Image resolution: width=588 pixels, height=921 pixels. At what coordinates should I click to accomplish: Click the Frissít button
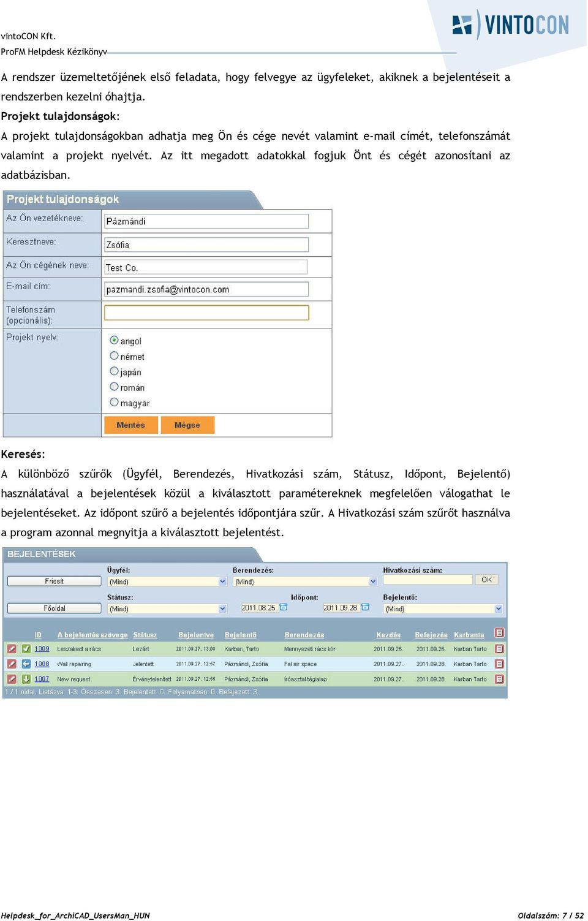(54, 581)
